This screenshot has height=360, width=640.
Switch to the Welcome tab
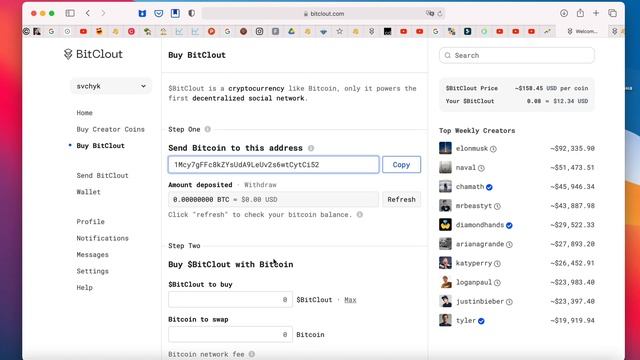click(582, 31)
